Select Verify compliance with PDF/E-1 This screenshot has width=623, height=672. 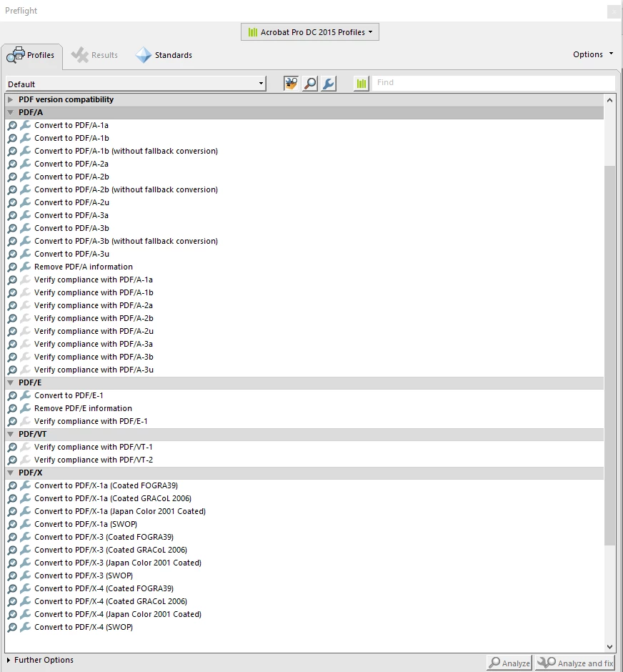point(91,421)
